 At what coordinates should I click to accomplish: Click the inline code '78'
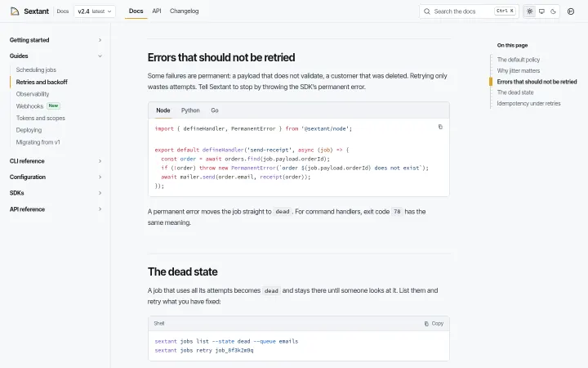tap(397, 212)
